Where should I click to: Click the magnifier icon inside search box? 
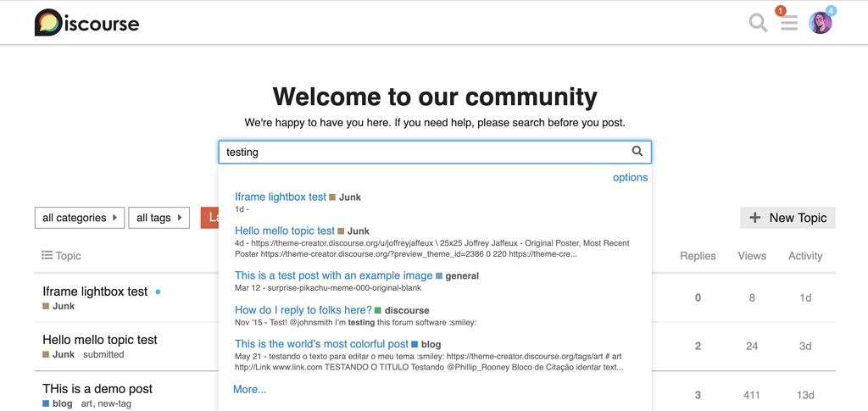point(637,152)
